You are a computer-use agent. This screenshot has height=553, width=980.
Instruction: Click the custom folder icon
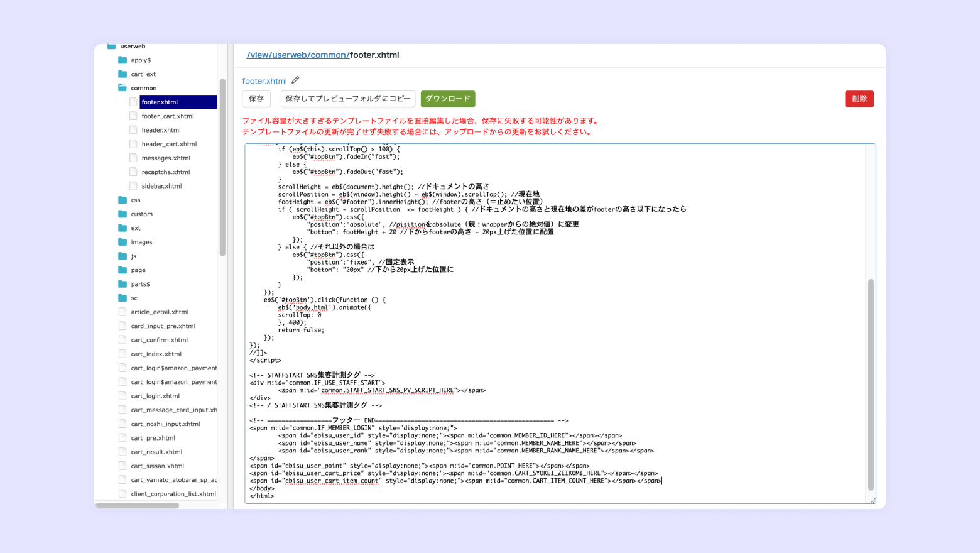122,214
